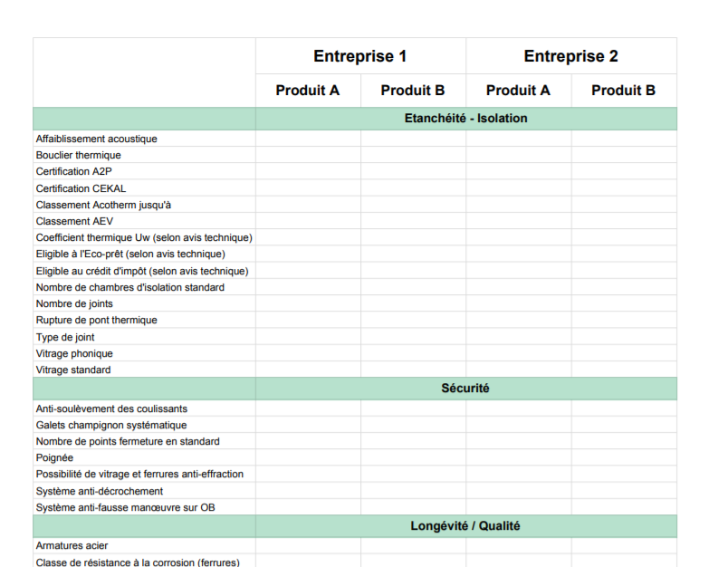Click the Rupture de pont thermique label
The height and width of the screenshot is (567, 728).
click(97, 321)
